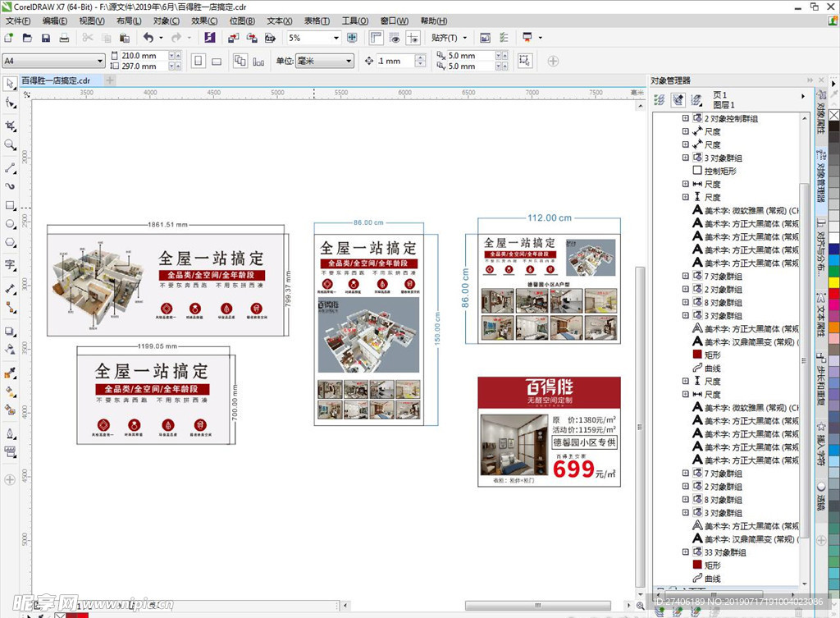Toggle the Show Guidelines button
Image resolution: width=840 pixels, height=618 pixels.
click(413, 38)
